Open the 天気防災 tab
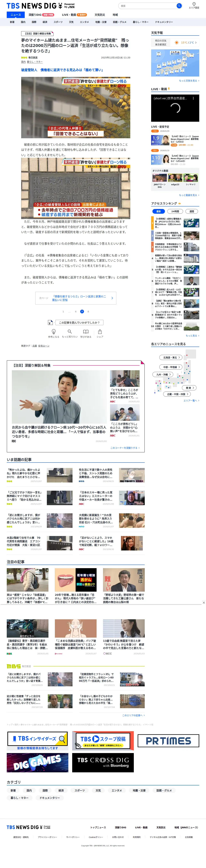The width and height of the screenshot is (206, 868). pyautogui.click(x=100, y=15)
